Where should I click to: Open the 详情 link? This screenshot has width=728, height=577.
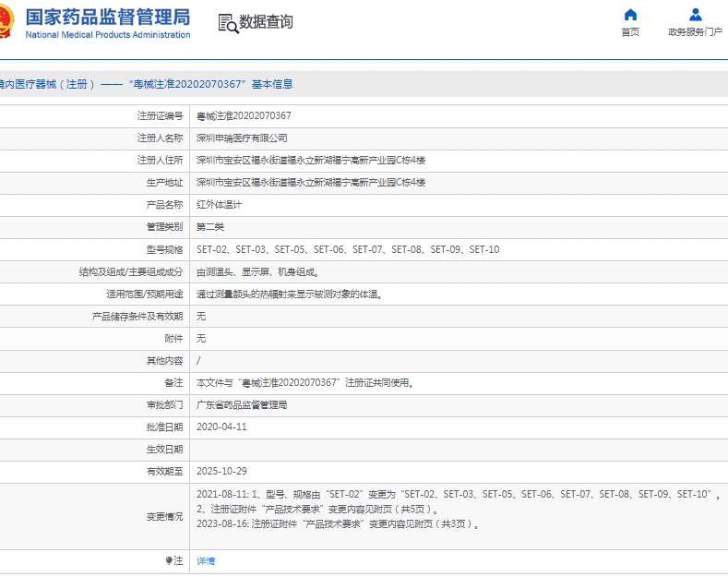206,560
